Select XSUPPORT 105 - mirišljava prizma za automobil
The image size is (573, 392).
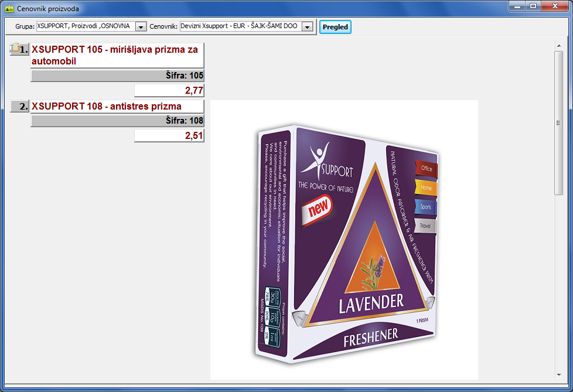(117, 55)
